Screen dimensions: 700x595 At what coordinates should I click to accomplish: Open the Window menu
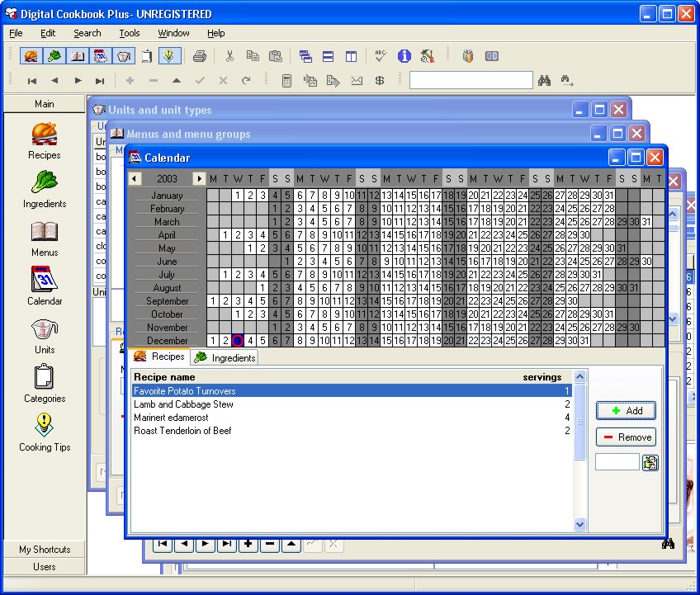173,33
